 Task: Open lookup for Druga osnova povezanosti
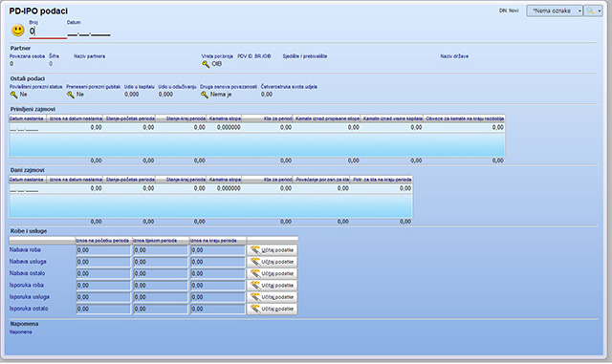click(x=205, y=95)
